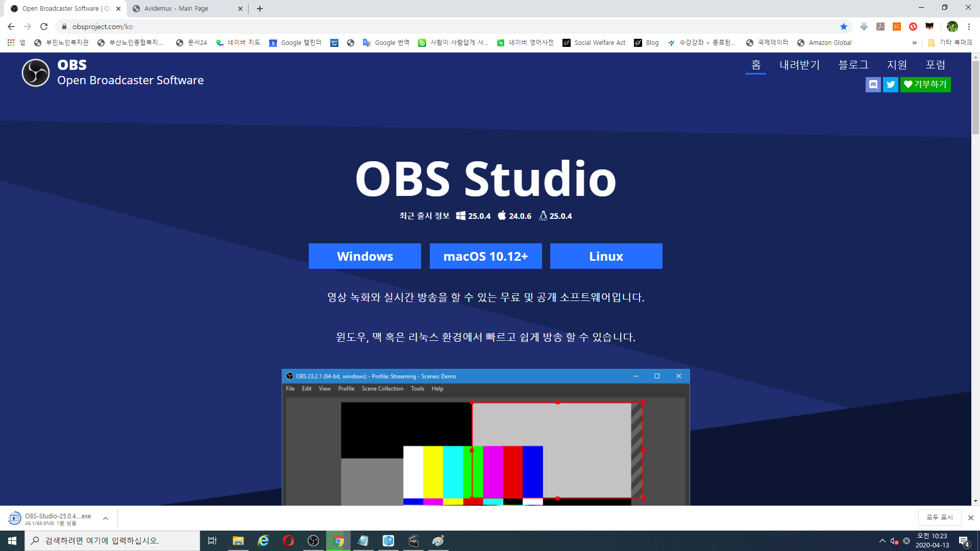The width and height of the screenshot is (980, 551).
Task: Open the Twitter icon link
Action: [x=891, y=85]
